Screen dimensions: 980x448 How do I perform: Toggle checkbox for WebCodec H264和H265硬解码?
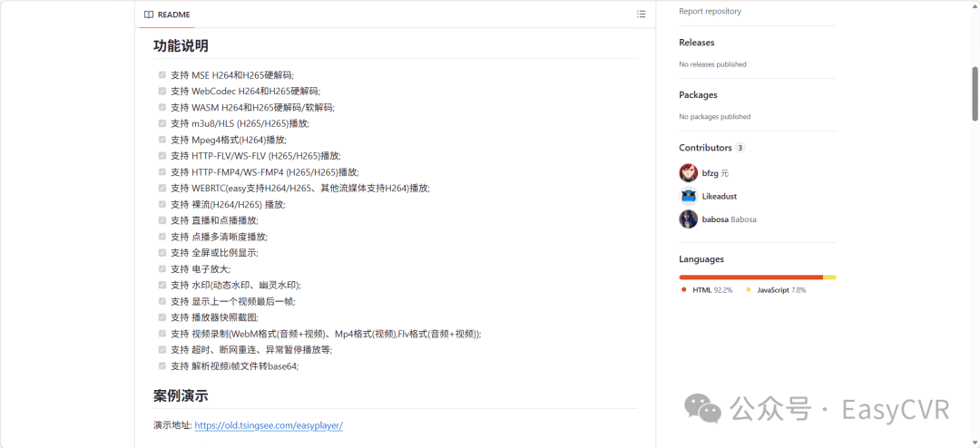(162, 92)
